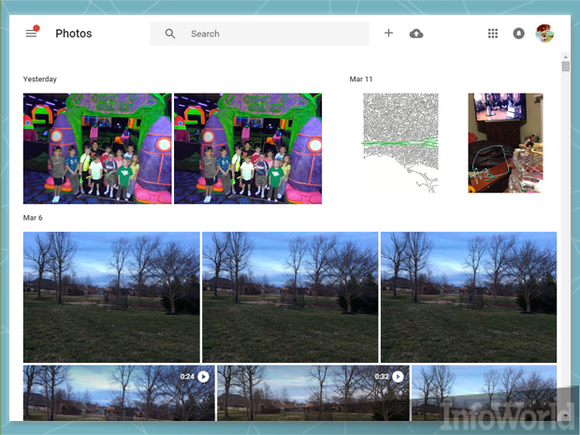Open third Mar 6 park photo
580x435 pixels.
469,297
